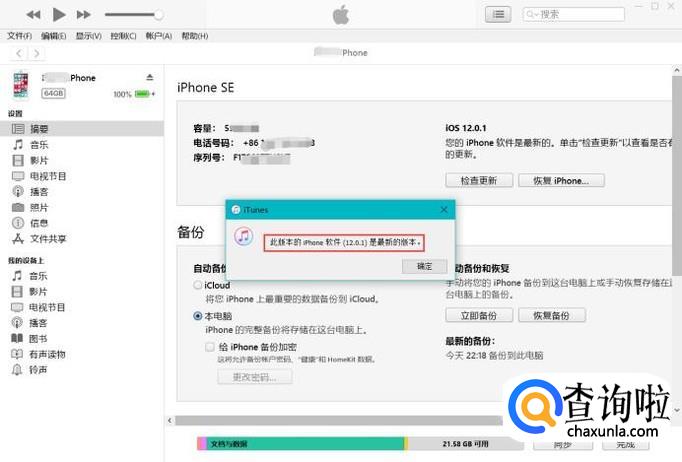The image size is (682, 462).
Task: Click the forward navigation chevron
Action: point(37,54)
